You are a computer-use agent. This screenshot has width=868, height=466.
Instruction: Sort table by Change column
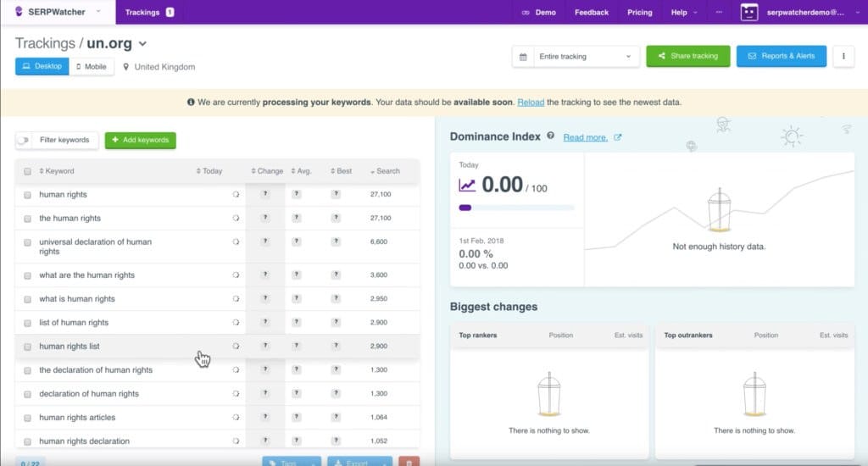(x=267, y=171)
